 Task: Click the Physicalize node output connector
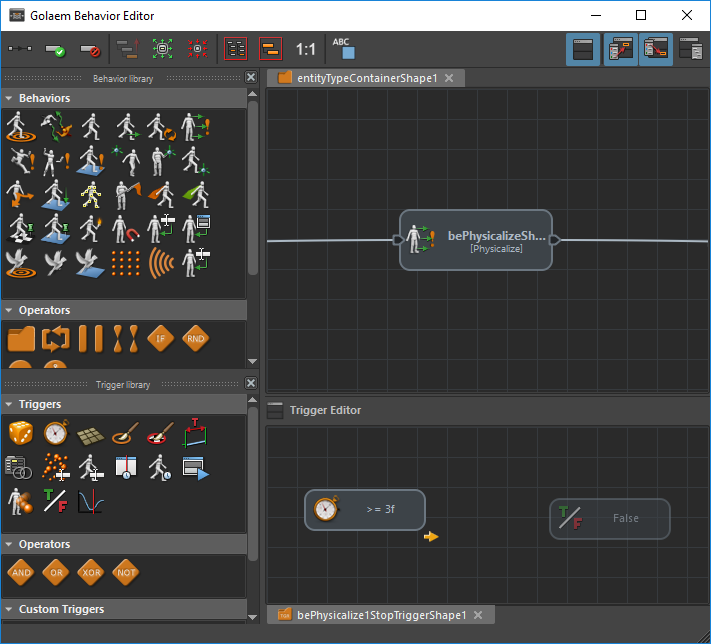click(x=555, y=240)
